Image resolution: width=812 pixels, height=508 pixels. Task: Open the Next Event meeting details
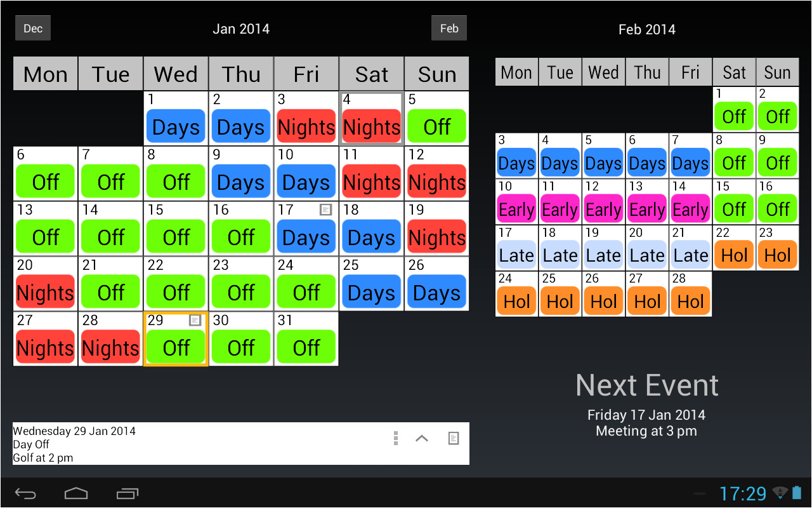click(646, 423)
